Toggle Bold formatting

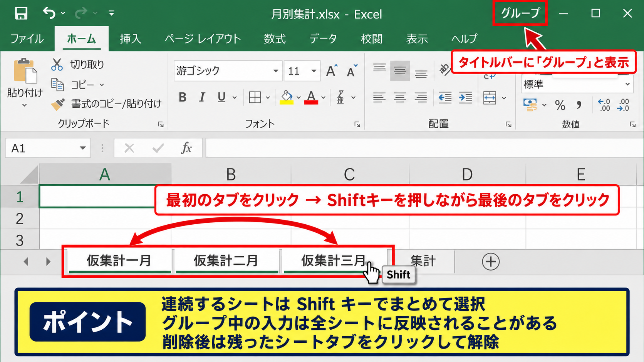pos(183,97)
